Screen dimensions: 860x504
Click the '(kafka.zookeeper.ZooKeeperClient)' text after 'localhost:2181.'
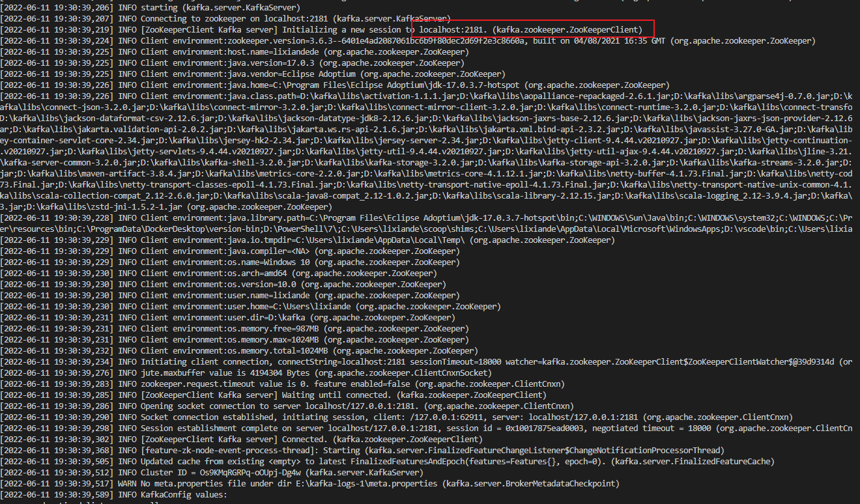click(568, 29)
